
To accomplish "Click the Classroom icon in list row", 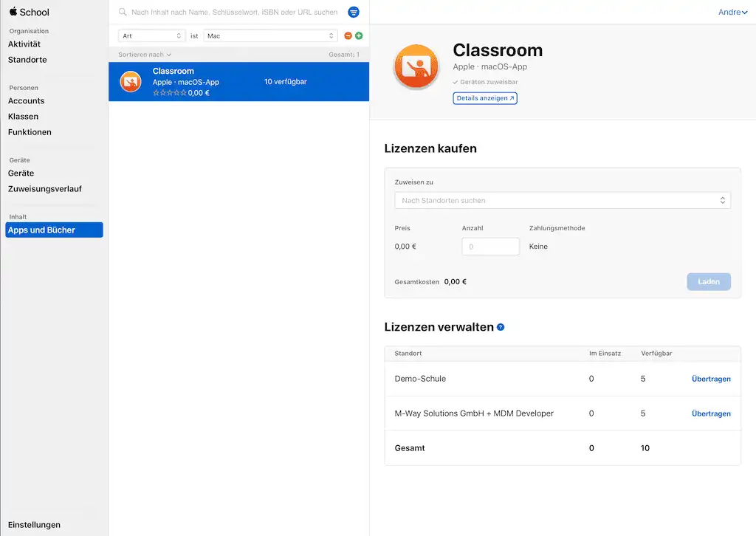I will pos(131,81).
